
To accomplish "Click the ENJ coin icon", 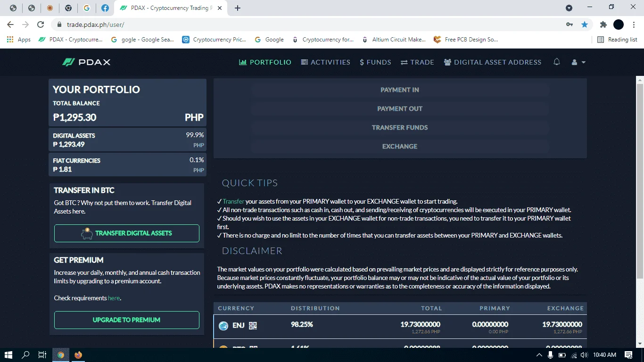I will coord(223,325).
